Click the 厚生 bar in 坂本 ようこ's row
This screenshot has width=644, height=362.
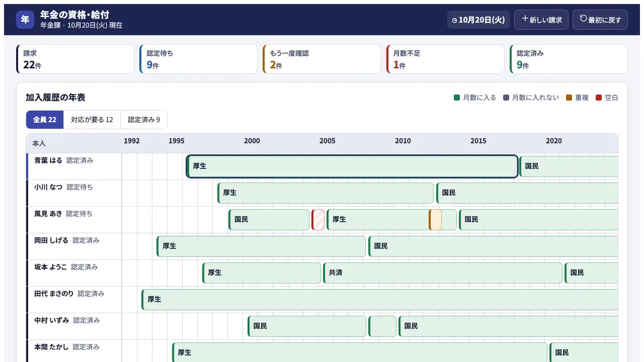(262, 273)
